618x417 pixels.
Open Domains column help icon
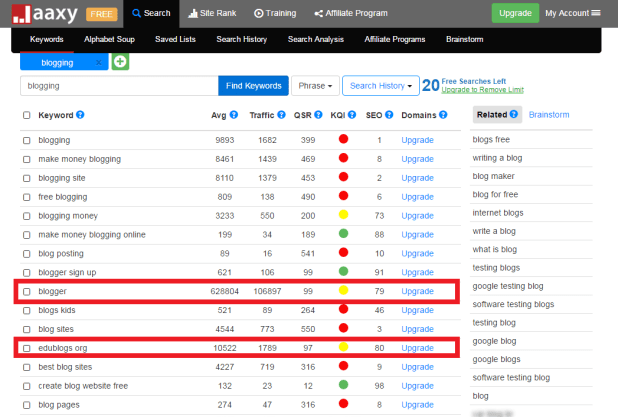443,115
